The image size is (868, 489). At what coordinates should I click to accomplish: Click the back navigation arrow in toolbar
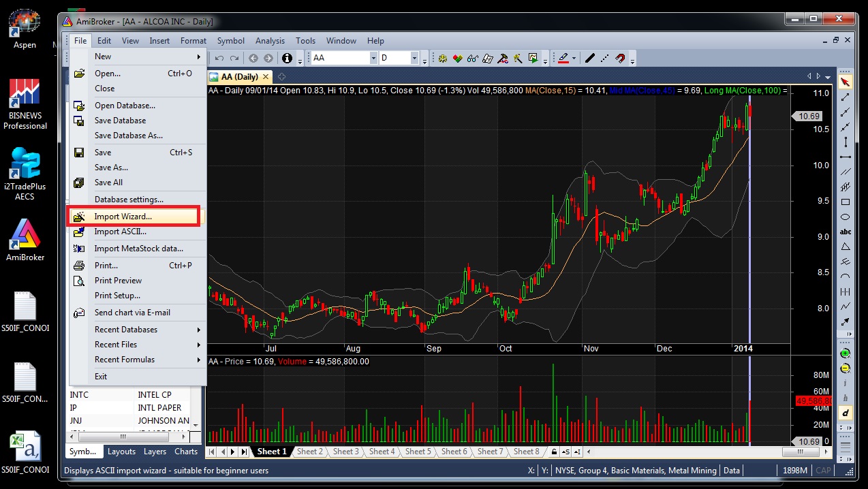(x=253, y=59)
